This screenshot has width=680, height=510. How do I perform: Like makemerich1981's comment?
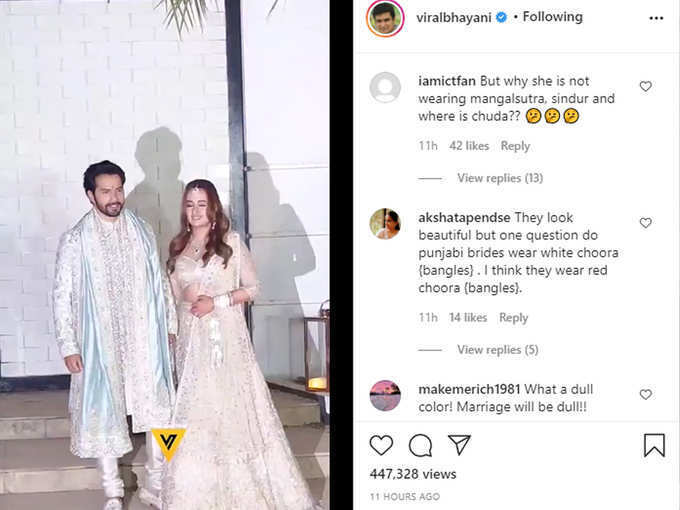tap(646, 394)
